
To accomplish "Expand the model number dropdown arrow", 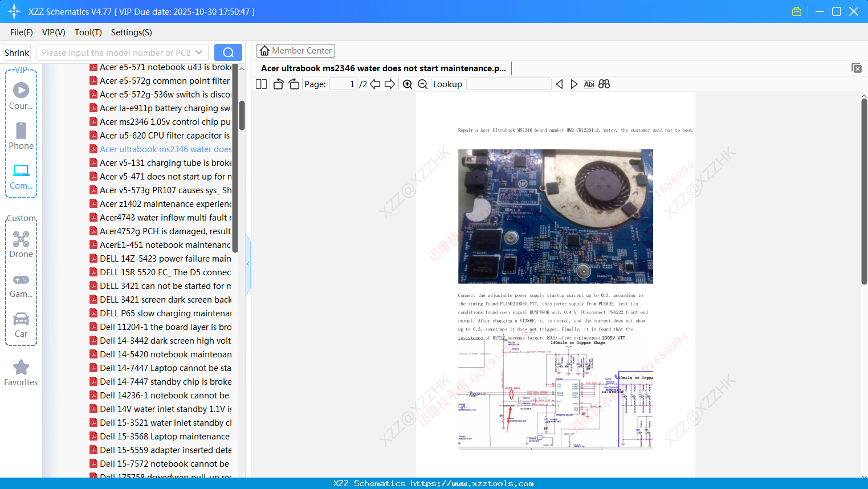I will [x=199, y=52].
